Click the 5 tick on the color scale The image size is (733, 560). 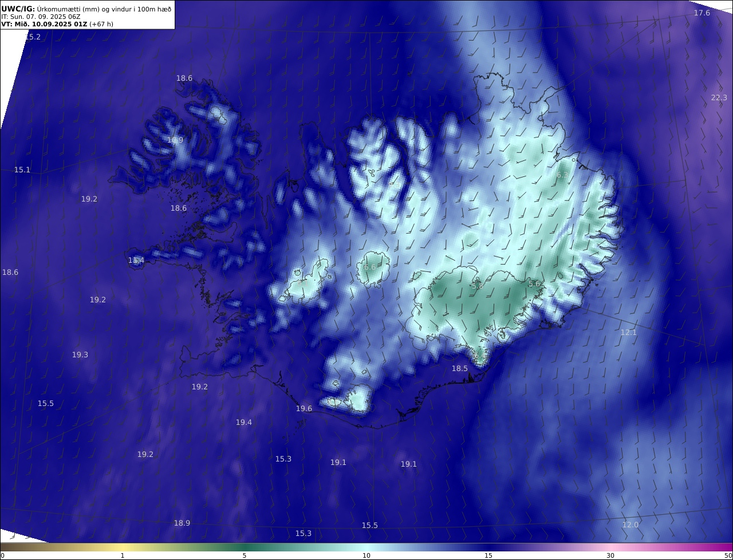pos(245,555)
